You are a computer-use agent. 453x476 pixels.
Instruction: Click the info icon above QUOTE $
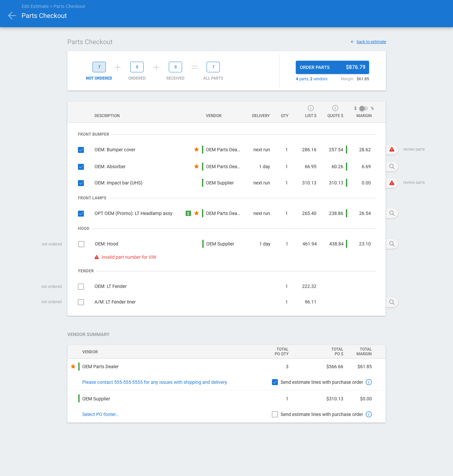pyautogui.click(x=335, y=108)
